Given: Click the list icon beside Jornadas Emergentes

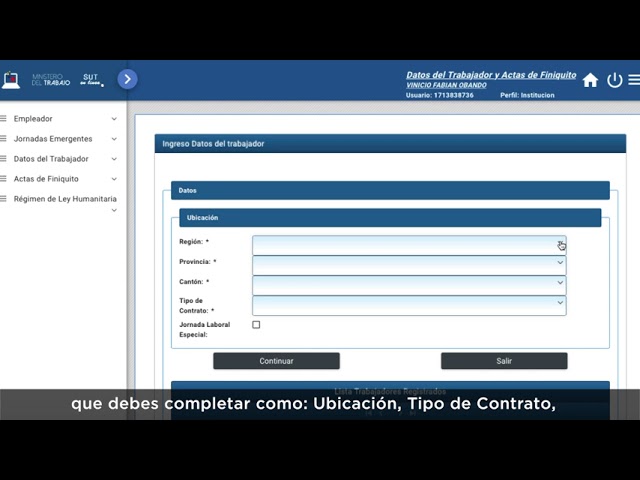Looking at the screenshot, I should (x=4, y=139).
